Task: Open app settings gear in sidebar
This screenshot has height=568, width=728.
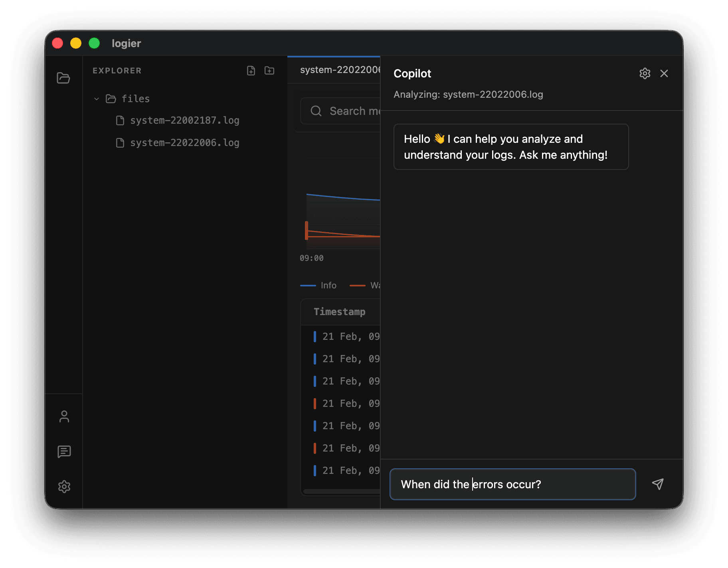Action: click(x=64, y=487)
